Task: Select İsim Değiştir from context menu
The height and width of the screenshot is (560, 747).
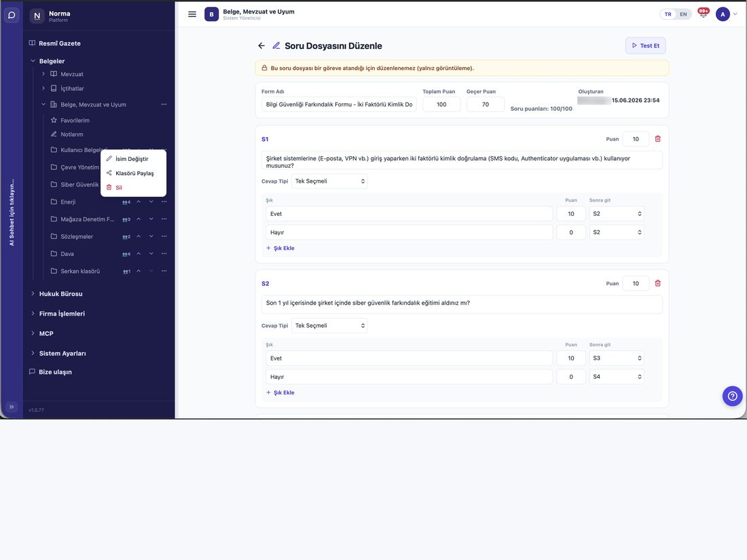Action: (133, 159)
